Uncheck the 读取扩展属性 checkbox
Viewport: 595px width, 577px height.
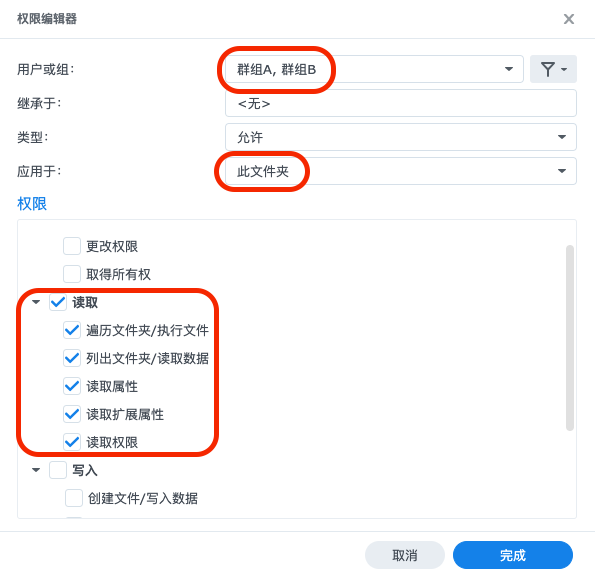72,414
